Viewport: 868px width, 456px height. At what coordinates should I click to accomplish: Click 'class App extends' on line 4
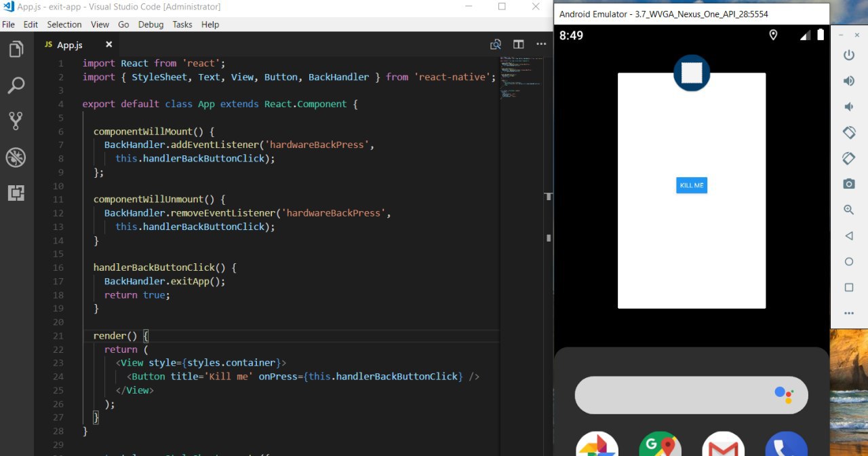(212, 104)
